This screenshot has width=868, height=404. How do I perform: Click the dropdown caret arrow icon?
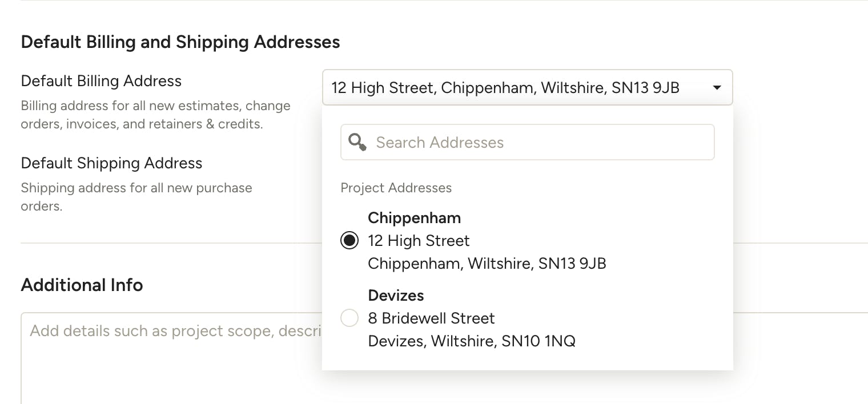717,88
